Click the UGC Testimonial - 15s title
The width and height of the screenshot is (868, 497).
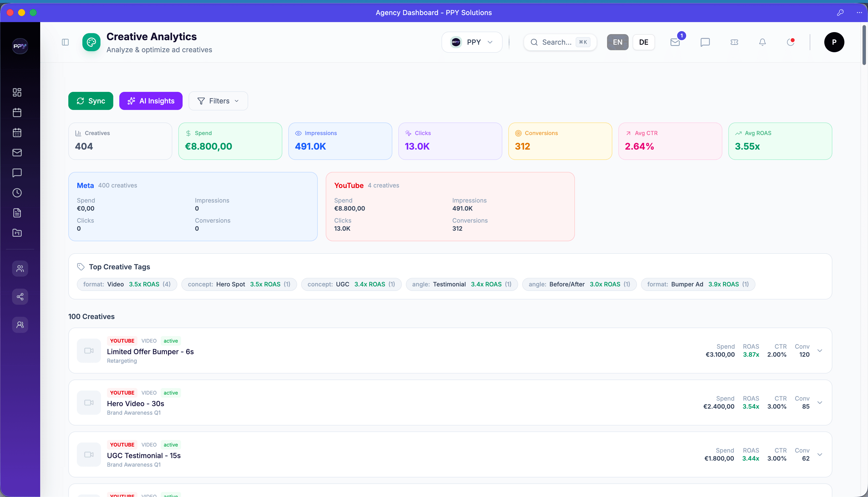[144, 455]
